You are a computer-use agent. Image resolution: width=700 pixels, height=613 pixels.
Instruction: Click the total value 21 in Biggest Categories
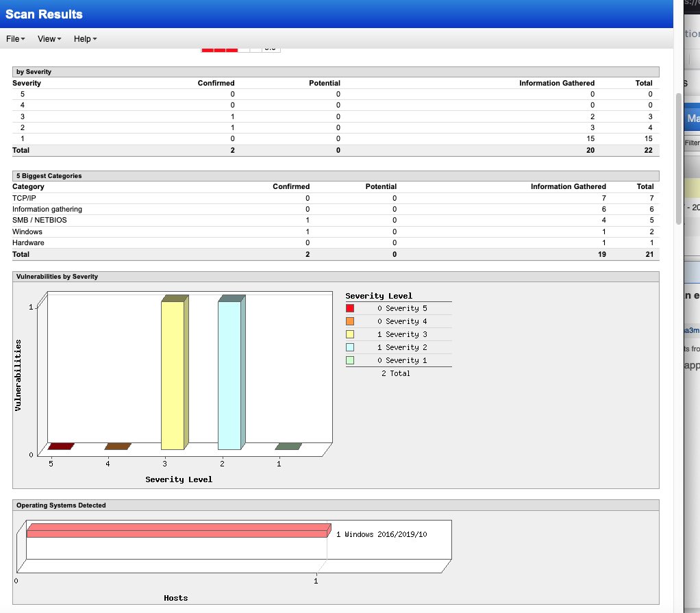(649, 255)
